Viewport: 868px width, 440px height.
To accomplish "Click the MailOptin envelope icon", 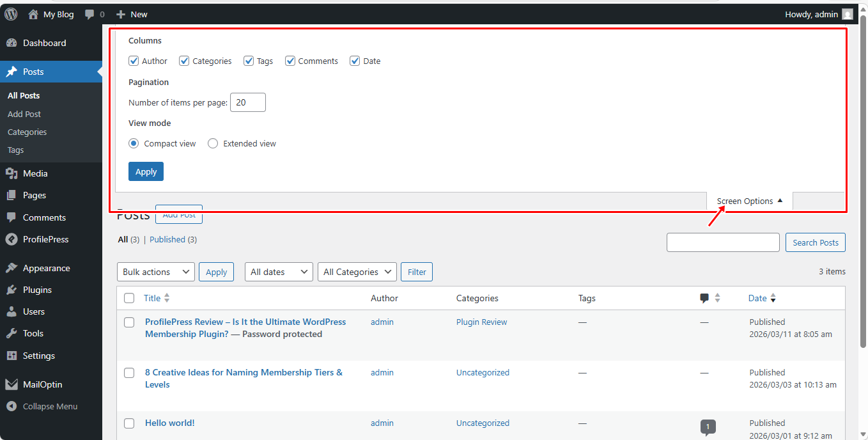I will 12,384.
